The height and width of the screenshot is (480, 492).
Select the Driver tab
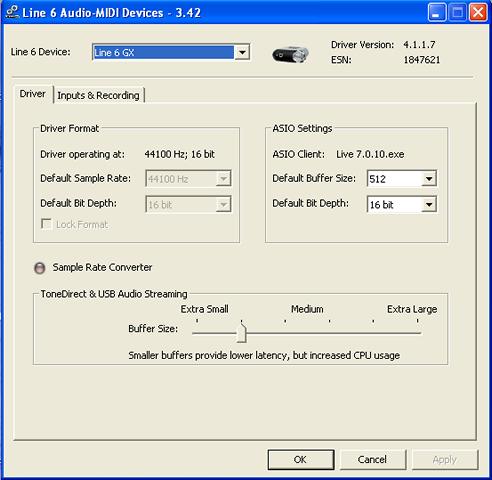pyautogui.click(x=33, y=94)
